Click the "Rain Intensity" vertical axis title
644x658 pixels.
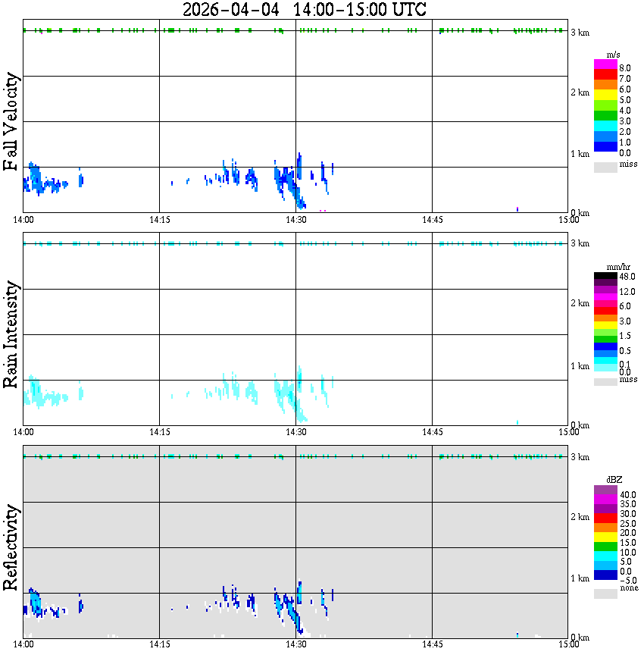pos(11,334)
